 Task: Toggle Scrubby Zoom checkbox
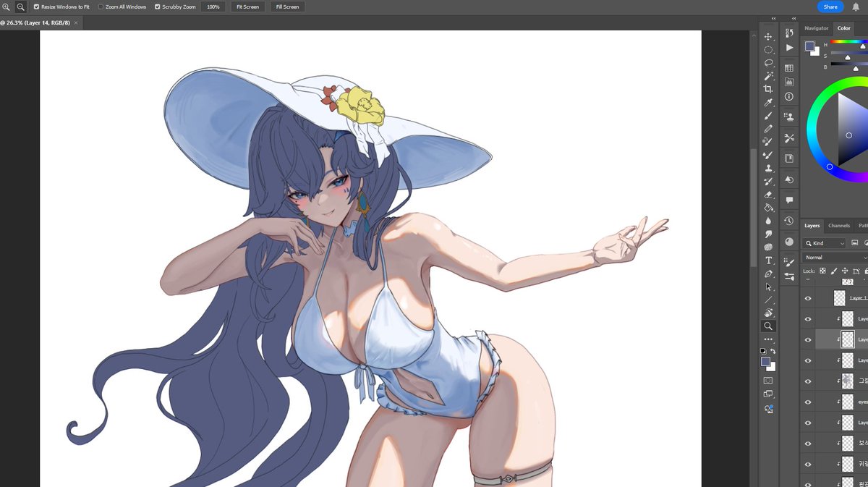click(x=158, y=7)
